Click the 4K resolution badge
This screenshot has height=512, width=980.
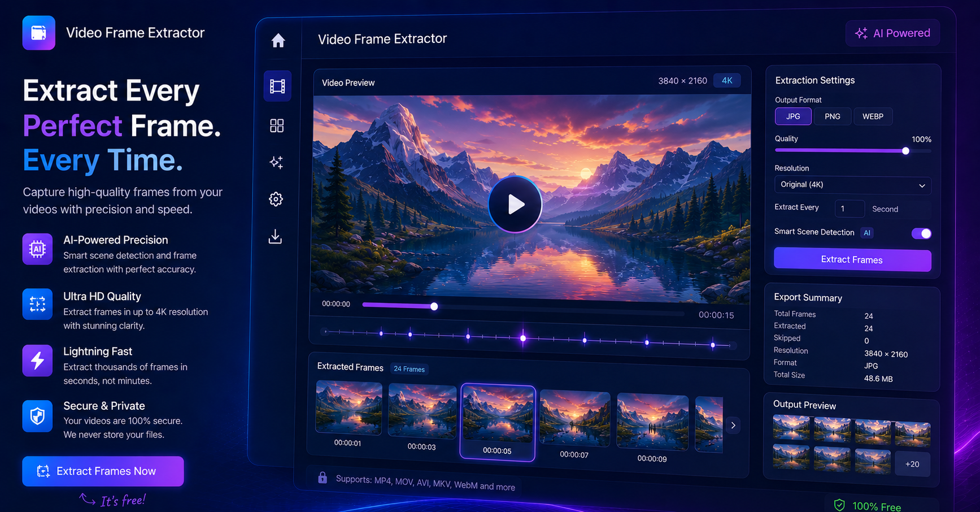coord(727,80)
